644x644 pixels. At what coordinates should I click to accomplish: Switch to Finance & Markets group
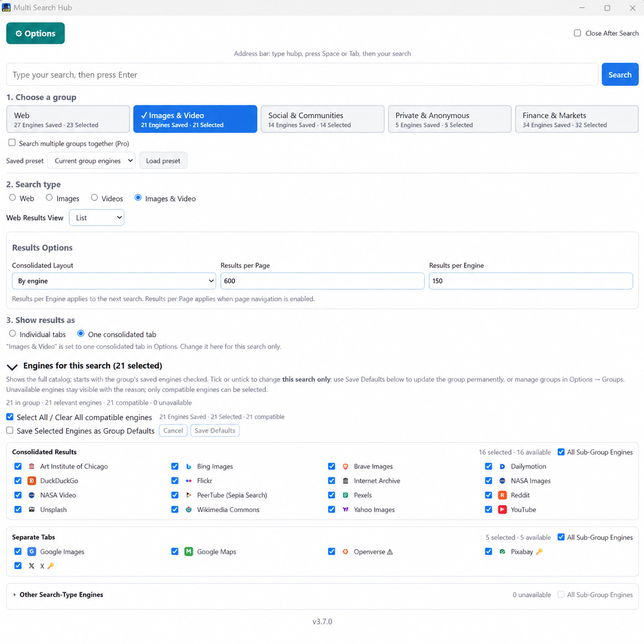tap(577, 119)
